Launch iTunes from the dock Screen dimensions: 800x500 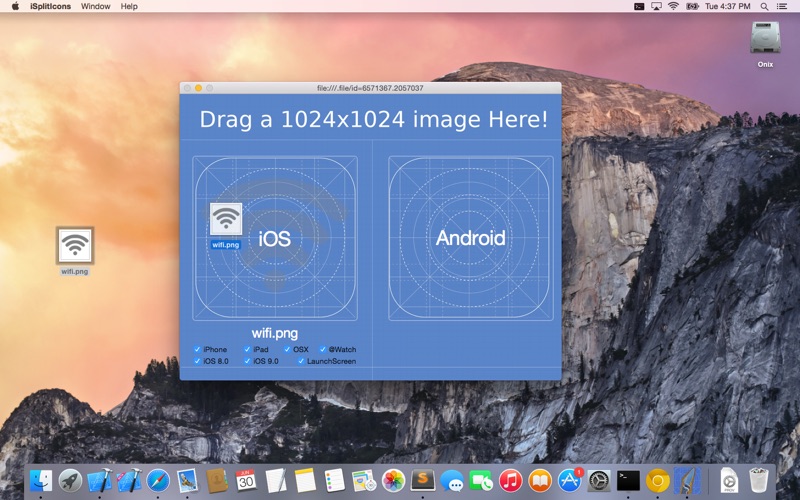tap(511, 481)
